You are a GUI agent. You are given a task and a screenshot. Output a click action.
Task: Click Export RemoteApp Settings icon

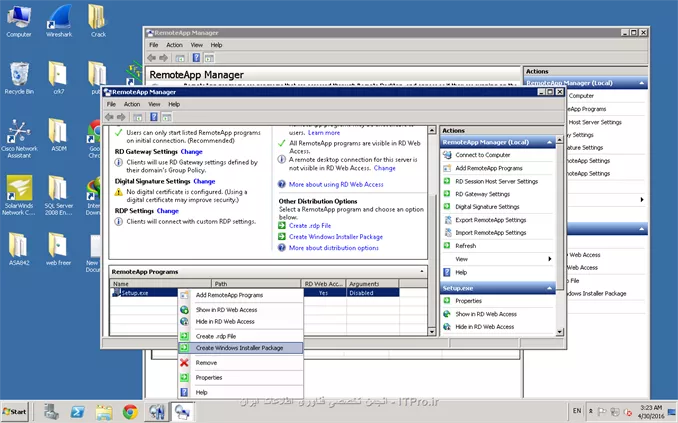pyautogui.click(x=448, y=220)
